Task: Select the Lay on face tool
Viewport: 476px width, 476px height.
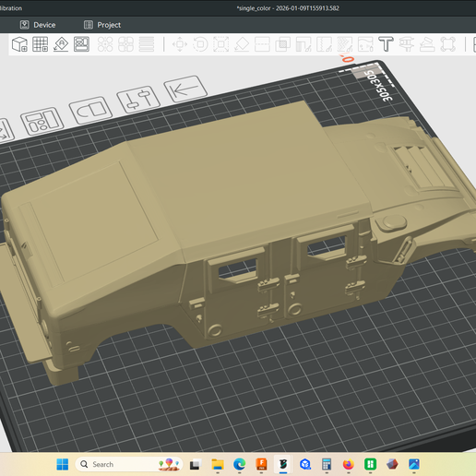Action: click(x=242, y=44)
